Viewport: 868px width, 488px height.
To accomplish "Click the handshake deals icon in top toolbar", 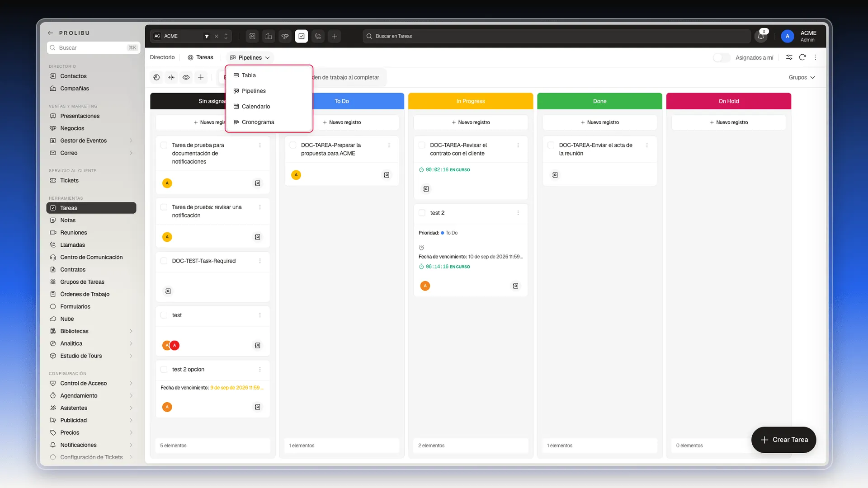I will coord(285,36).
